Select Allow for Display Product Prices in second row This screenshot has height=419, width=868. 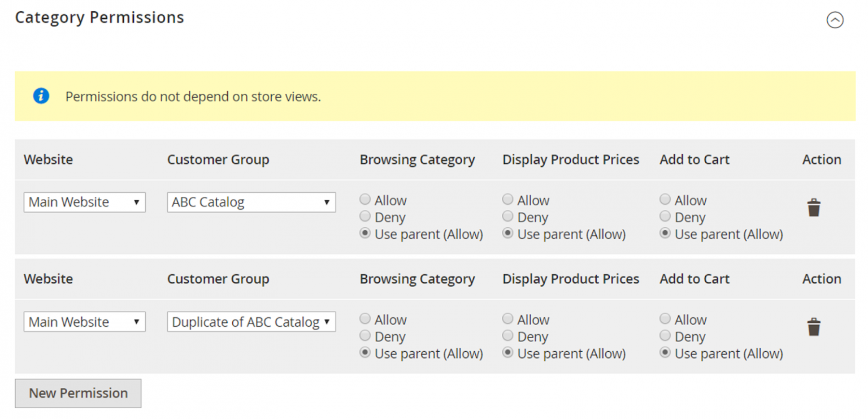coord(507,319)
